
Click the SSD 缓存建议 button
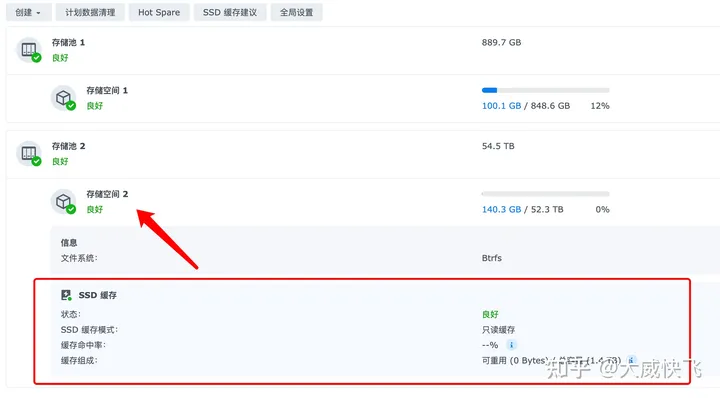[230, 12]
